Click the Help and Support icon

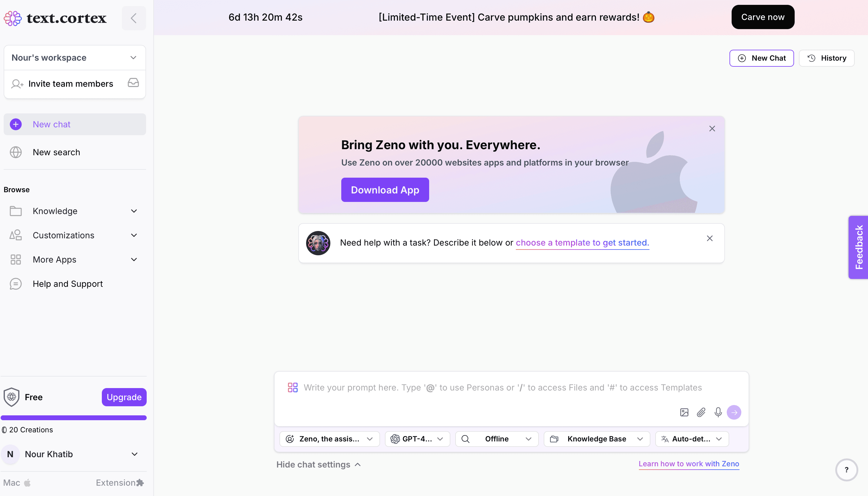point(16,284)
